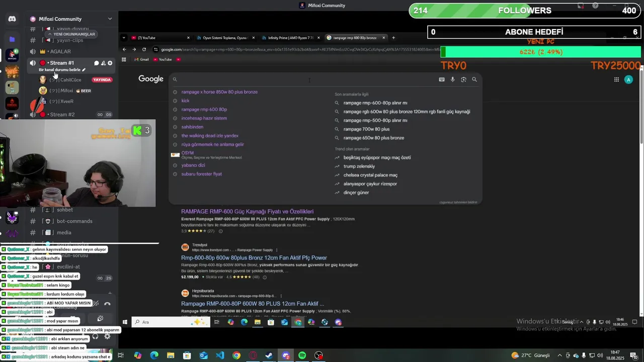Click into the Google search input field

coord(307,79)
